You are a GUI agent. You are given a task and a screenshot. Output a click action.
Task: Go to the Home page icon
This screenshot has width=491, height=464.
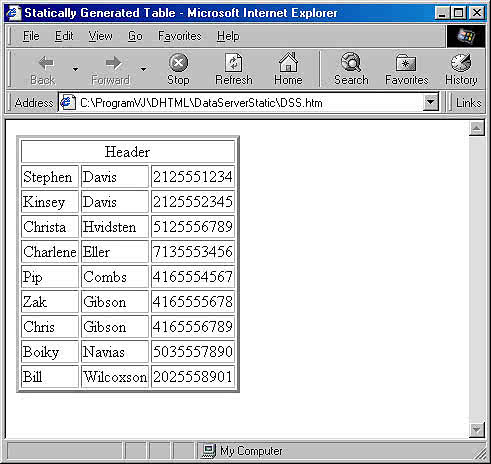[x=288, y=62]
